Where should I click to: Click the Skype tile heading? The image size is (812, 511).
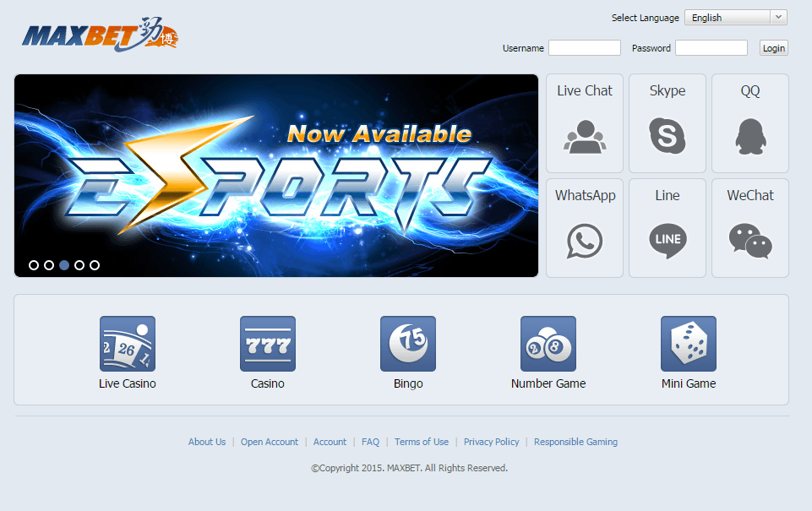point(668,91)
